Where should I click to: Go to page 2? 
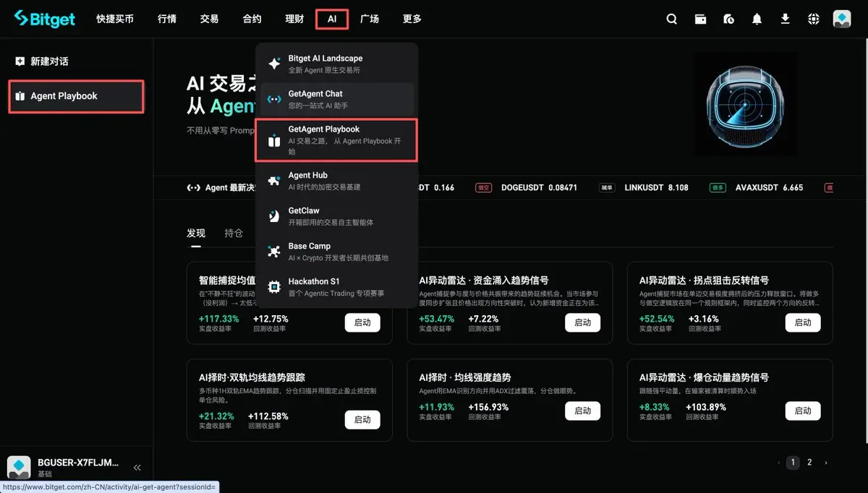pos(809,463)
